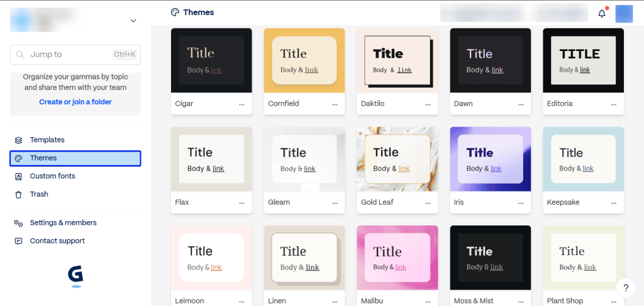Open the help question mark button

click(x=626, y=288)
